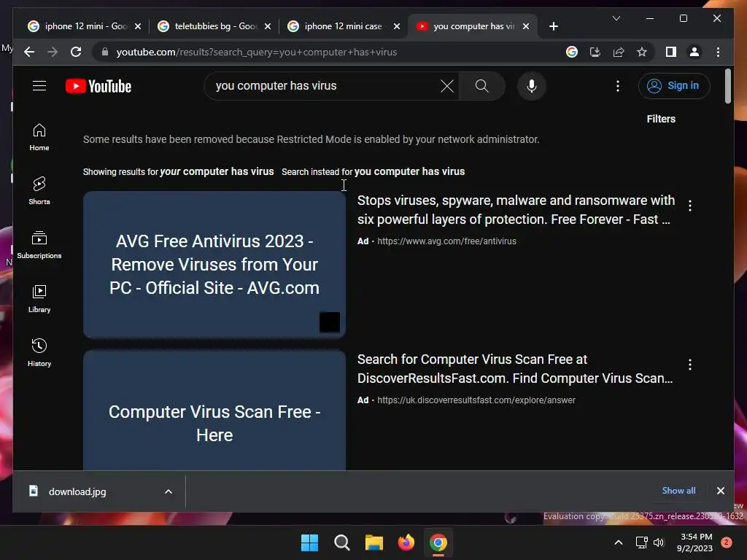Clear the search query with the X

coord(447,86)
